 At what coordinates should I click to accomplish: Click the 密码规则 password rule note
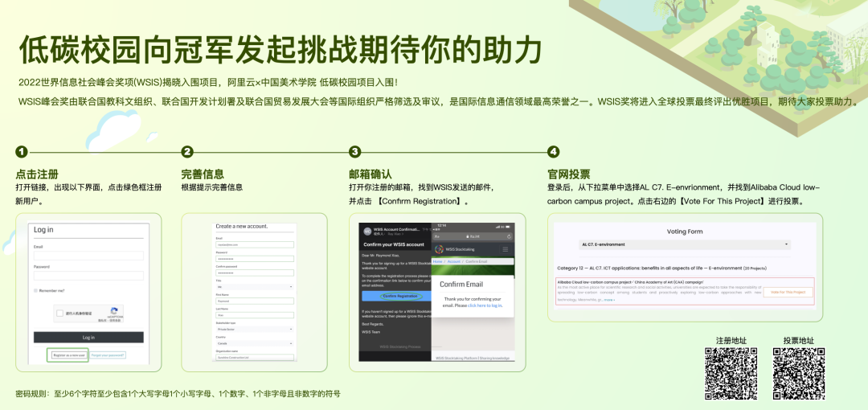tap(178, 395)
